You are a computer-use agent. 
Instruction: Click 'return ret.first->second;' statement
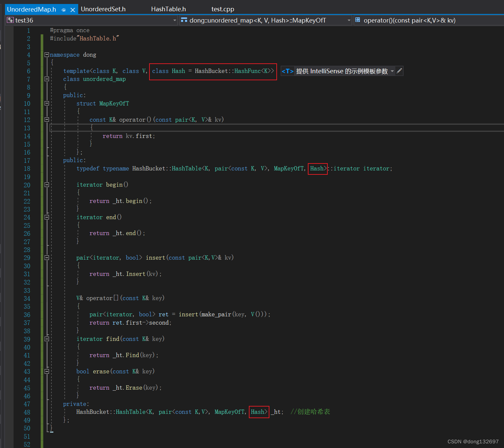coord(131,323)
